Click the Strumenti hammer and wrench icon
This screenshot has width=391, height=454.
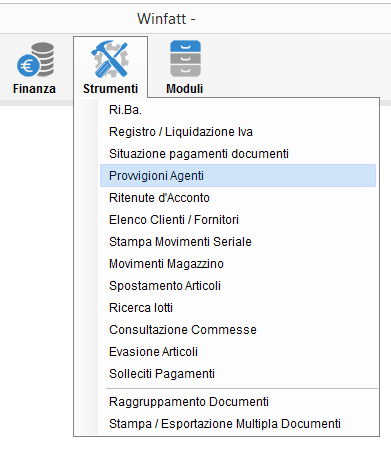coord(110,59)
